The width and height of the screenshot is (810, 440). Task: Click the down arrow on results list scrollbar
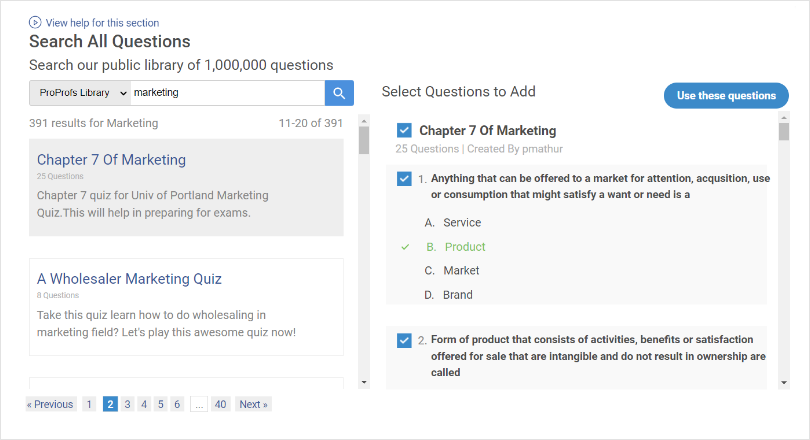[x=364, y=382]
